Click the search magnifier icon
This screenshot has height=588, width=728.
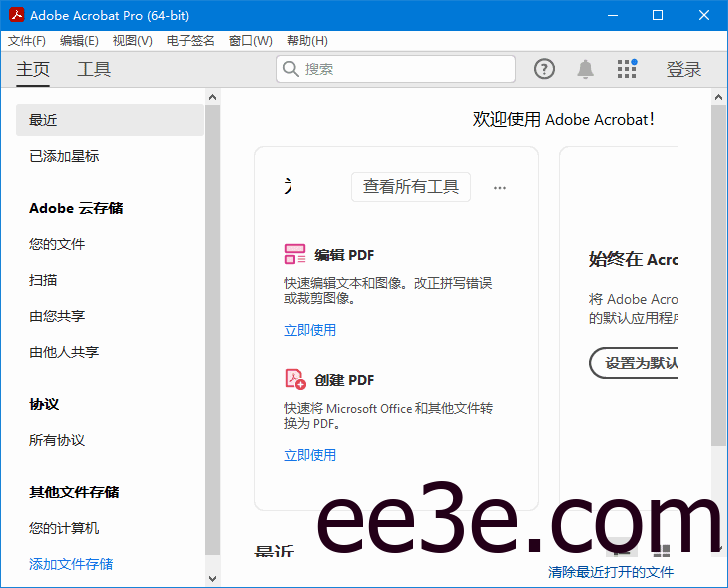pos(291,69)
